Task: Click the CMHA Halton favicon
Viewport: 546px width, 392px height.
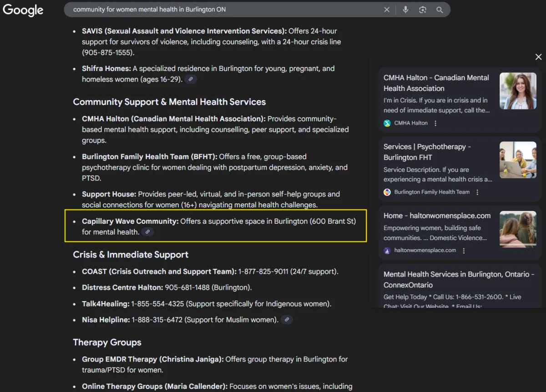Action: [387, 123]
